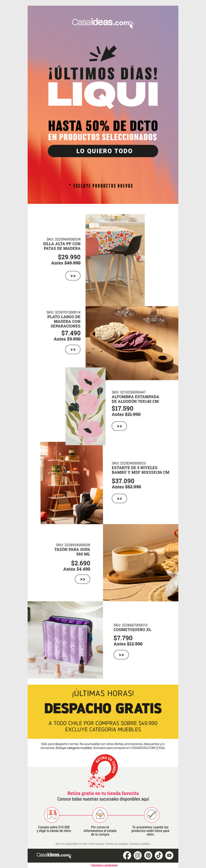
Task: Click the store icon for Compra sobre $10.000
Action: click(x=50, y=815)
